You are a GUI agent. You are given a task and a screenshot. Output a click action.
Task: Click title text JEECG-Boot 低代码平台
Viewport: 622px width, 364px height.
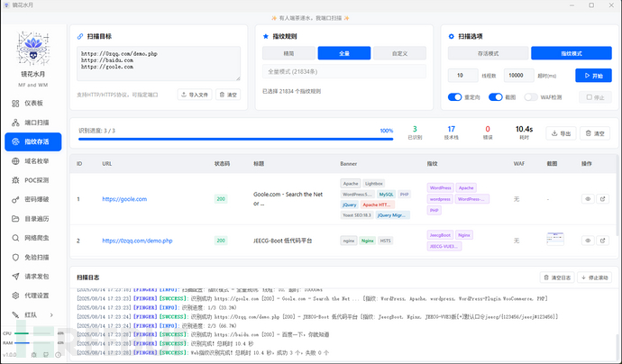283,241
